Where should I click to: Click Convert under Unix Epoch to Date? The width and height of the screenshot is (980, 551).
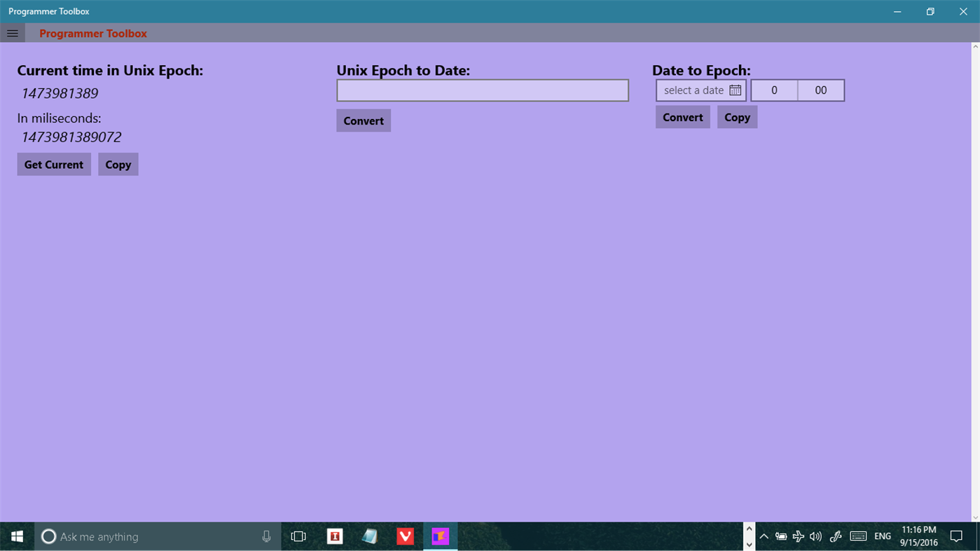(364, 120)
